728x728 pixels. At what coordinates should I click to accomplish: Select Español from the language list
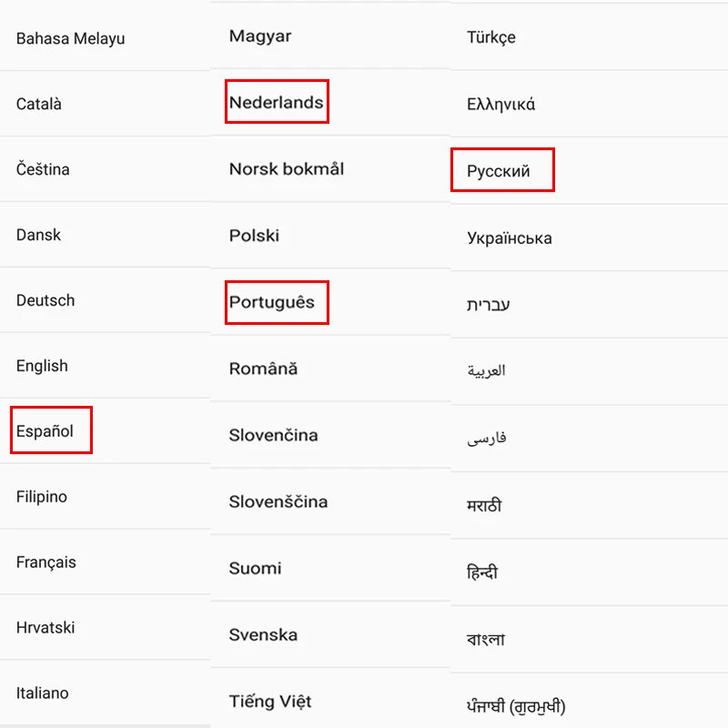click(x=45, y=431)
